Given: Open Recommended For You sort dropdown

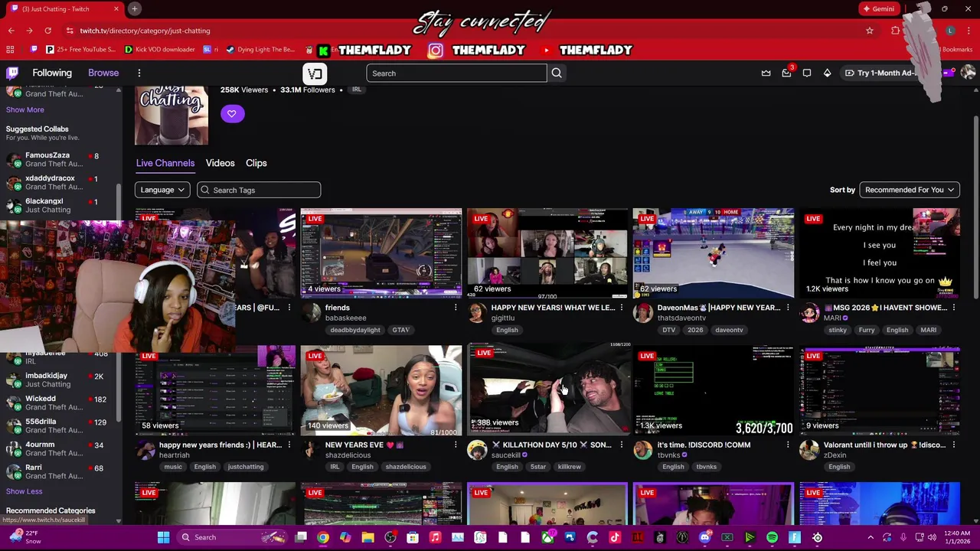Looking at the screenshot, I should pos(909,190).
